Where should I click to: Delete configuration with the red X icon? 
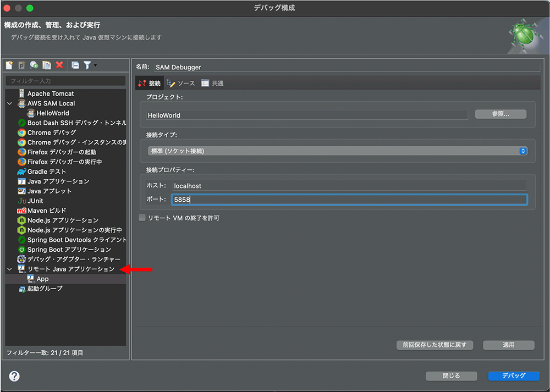(x=59, y=65)
